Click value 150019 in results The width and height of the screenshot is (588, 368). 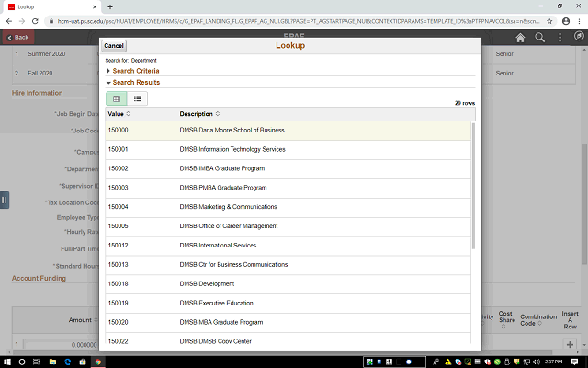coord(118,303)
